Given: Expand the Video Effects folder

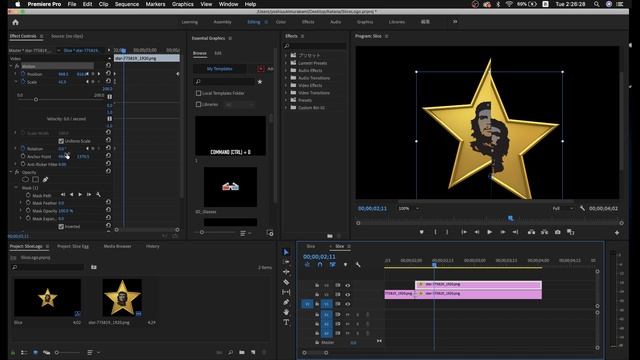Looking at the screenshot, I should pos(286,85).
